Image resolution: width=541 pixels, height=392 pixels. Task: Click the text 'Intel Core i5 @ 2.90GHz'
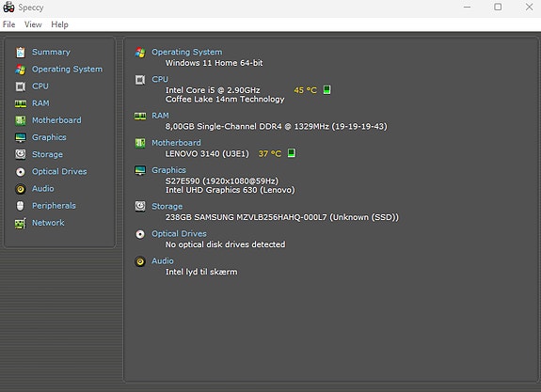(x=213, y=90)
